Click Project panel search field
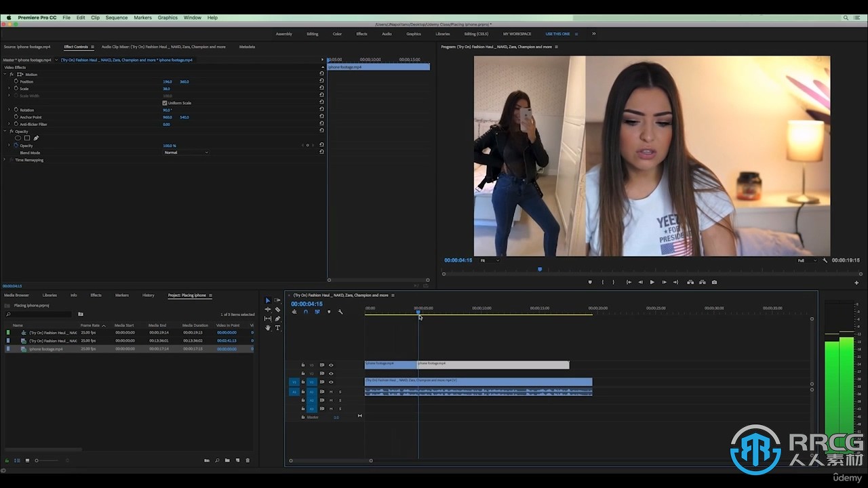This screenshot has width=868, height=488. [x=39, y=314]
